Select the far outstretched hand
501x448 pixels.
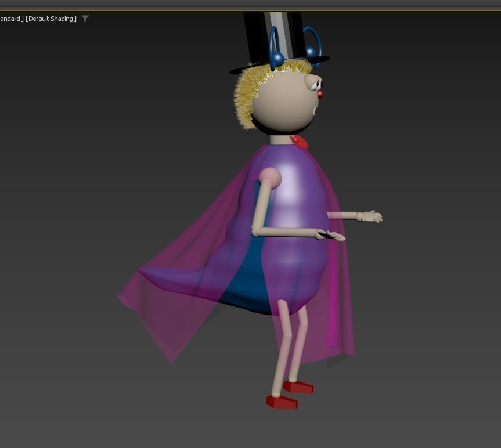(x=370, y=217)
